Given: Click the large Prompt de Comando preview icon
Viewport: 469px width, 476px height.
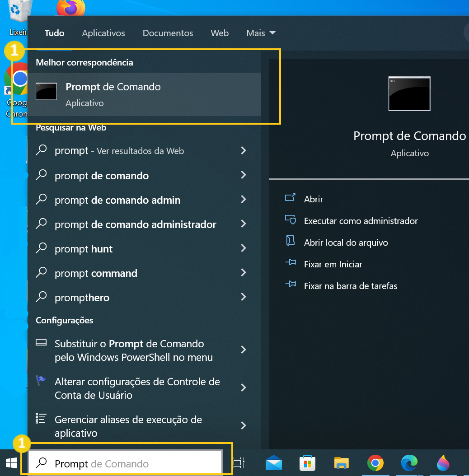Looking at the screenshot, I should click(x=409, y=94).
